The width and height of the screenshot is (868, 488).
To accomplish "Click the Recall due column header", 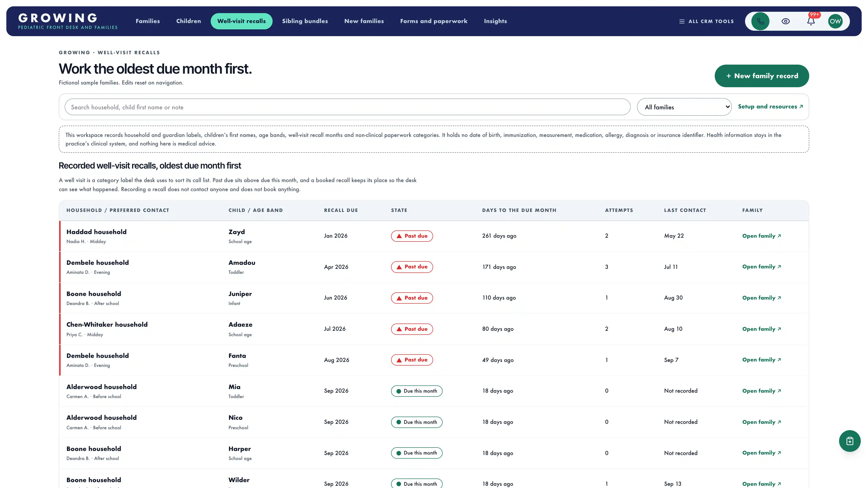I will click(341, 210).
